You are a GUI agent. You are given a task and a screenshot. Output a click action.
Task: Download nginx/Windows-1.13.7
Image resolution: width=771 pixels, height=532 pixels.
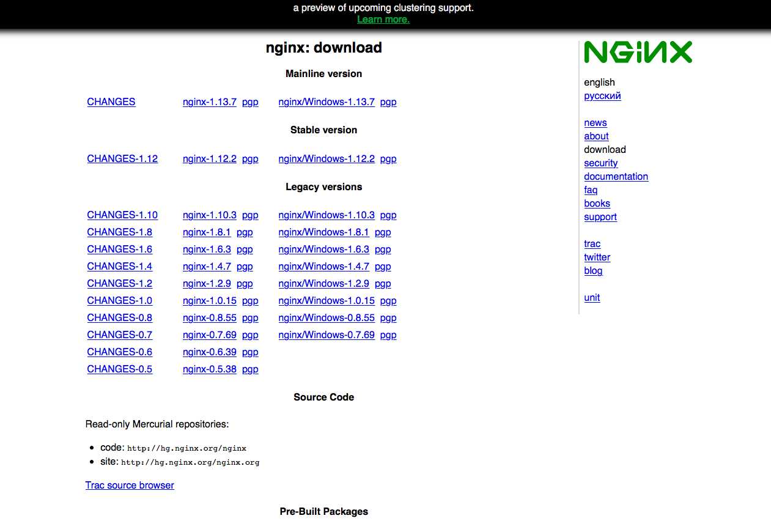point(326,102)
